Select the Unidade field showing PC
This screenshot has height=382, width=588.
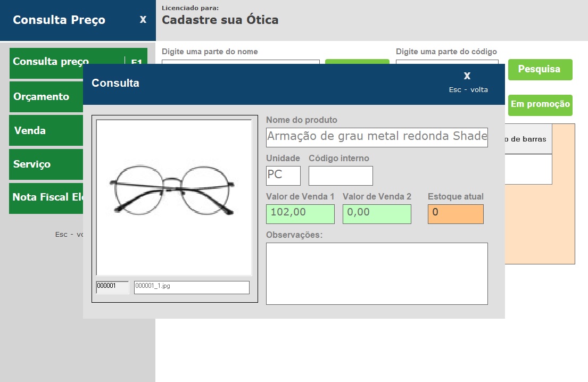click(x=283, y=176)
